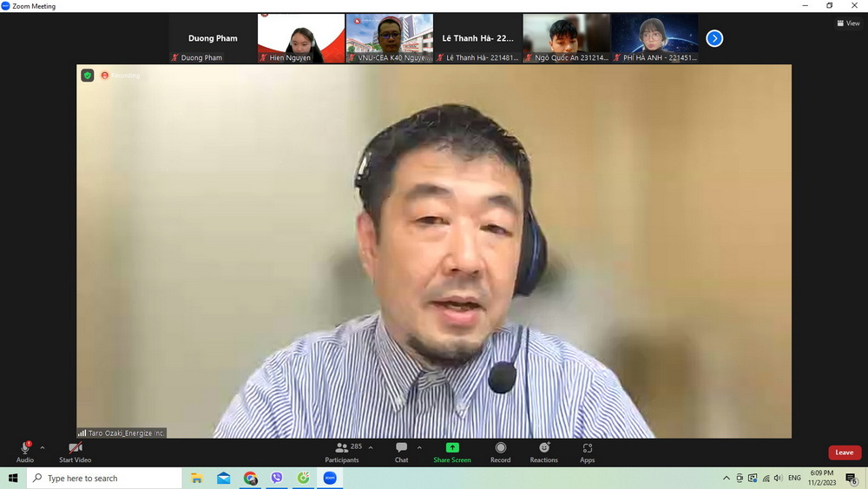Open Google Chrome from the taskbar

tap(250, 479)
